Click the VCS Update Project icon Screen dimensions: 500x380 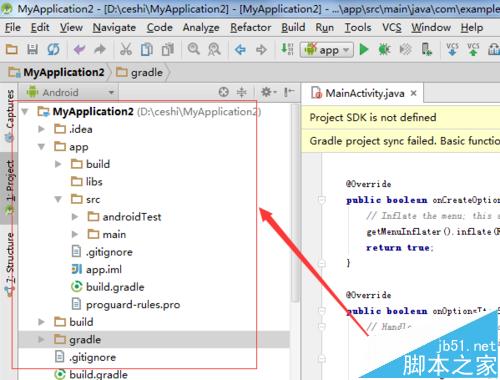452,49
